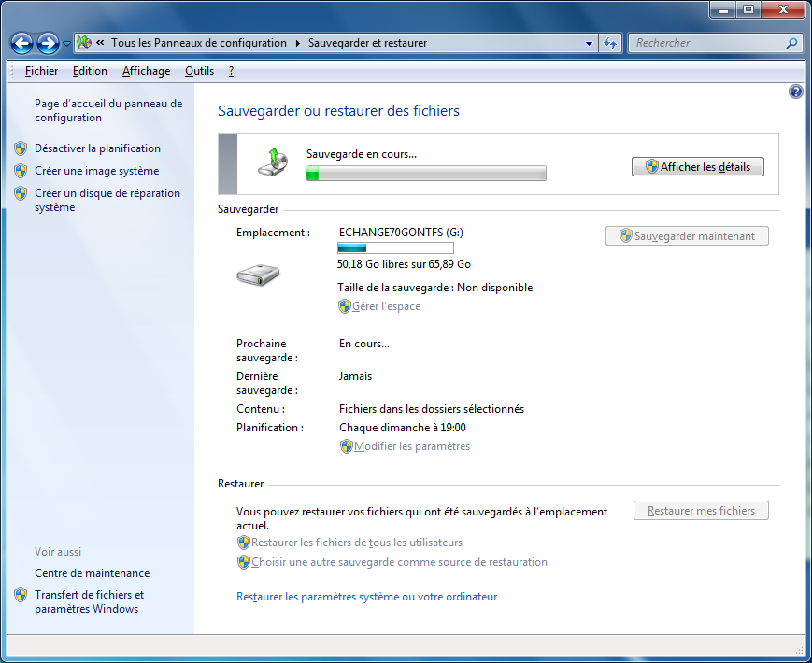Choose Choisir une autre sauvegarde comme source
Viewport: 812px width, 663px height.
399,562
